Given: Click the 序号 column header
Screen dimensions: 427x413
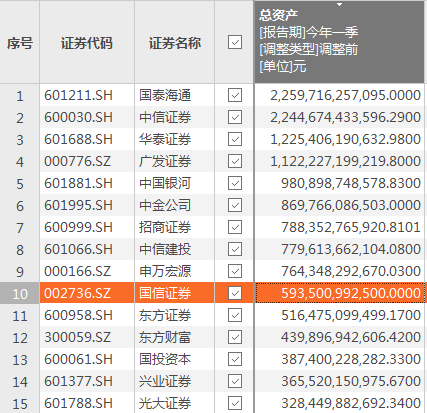Looking at the screenshot, I should (x=20, y=42).
